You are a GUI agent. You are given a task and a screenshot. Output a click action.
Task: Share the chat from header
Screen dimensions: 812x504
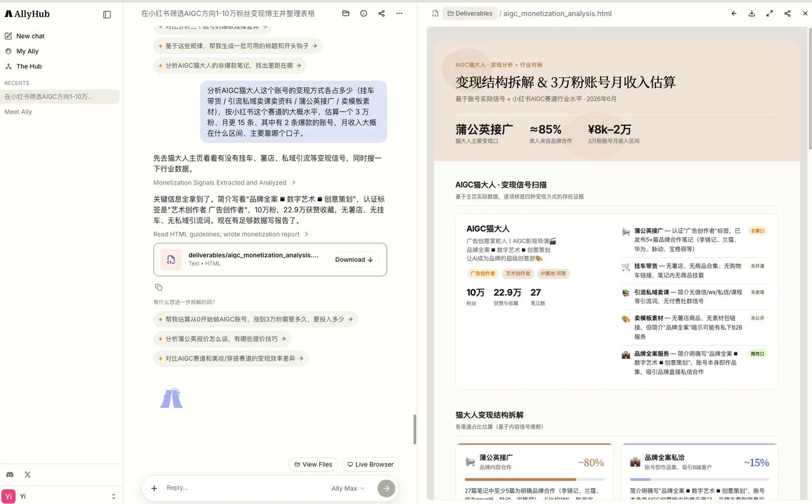pos(381,13)
